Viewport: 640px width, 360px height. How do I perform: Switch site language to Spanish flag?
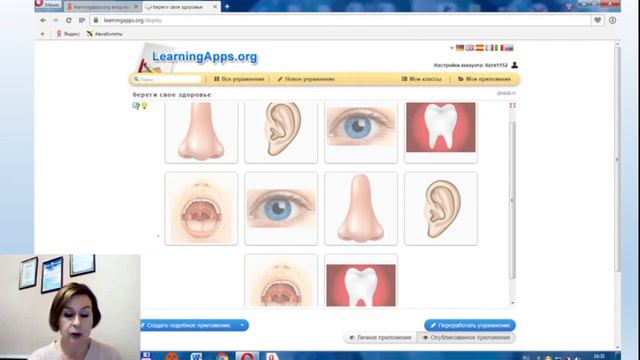[480, 48]
